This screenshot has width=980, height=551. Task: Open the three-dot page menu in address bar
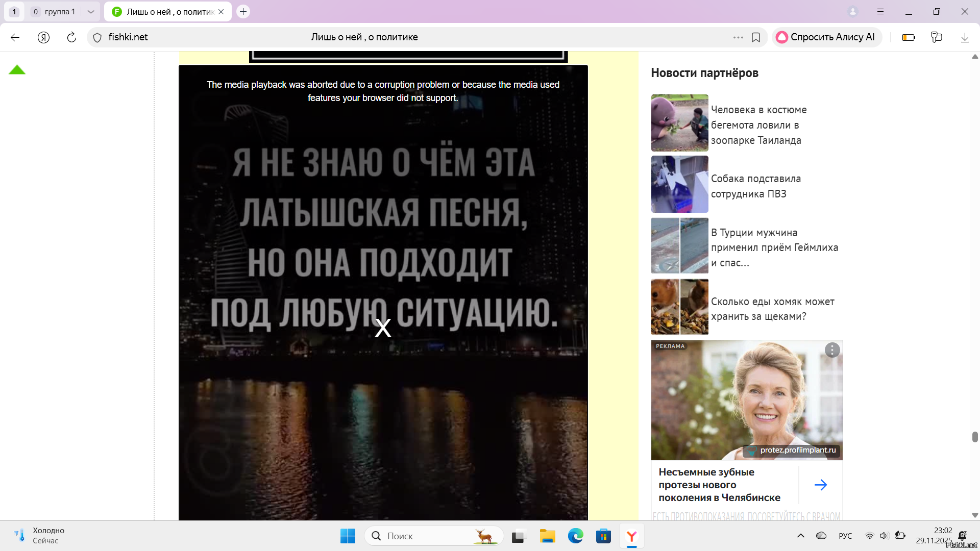coord(738,37)
